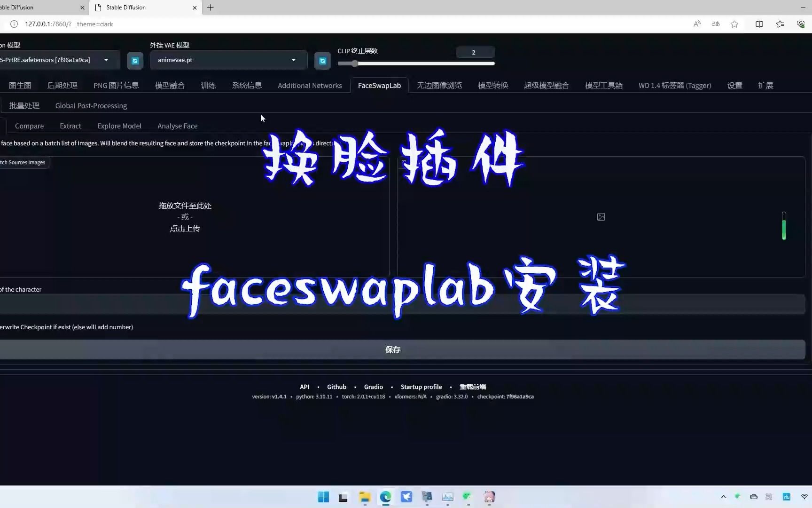Expand hidden system tray icons

coord(723,497)
